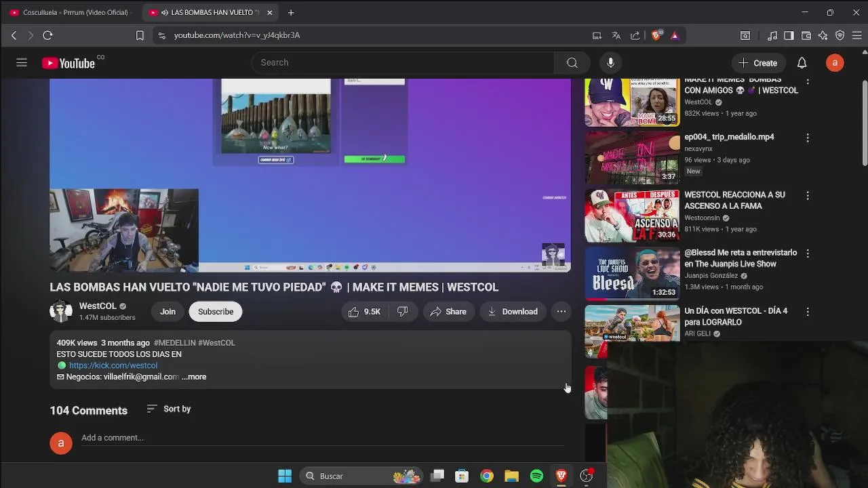The width and height of the screenshot is (868, 488).
Task: Click the translate page icon
Action: click(616, 35)
